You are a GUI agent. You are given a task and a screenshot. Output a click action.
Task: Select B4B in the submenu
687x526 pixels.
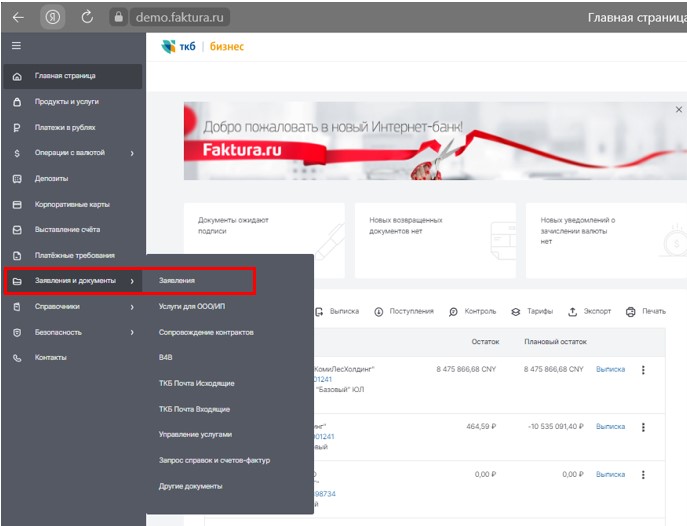[x=166, y=357]
